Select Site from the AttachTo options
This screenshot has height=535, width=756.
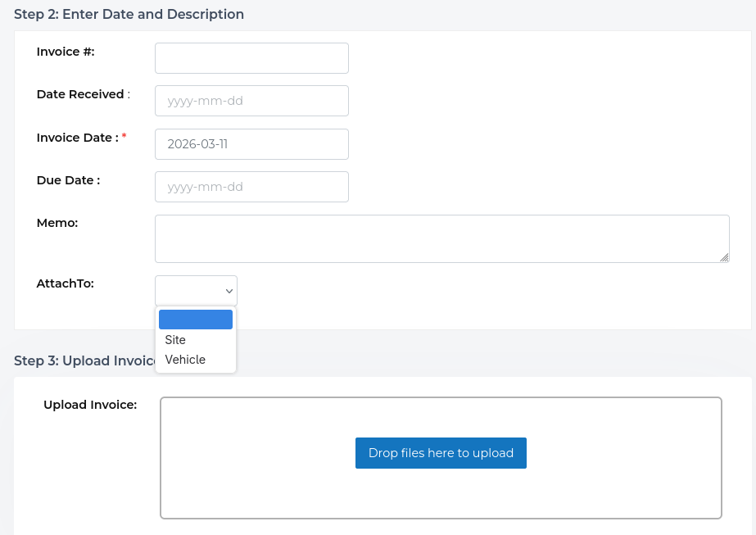[x=175, y=340]
